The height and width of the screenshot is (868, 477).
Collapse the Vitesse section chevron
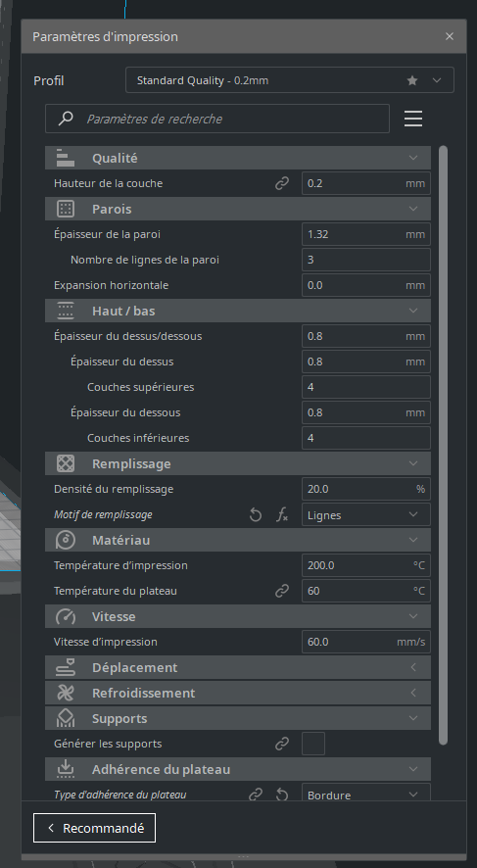(413, 616)
